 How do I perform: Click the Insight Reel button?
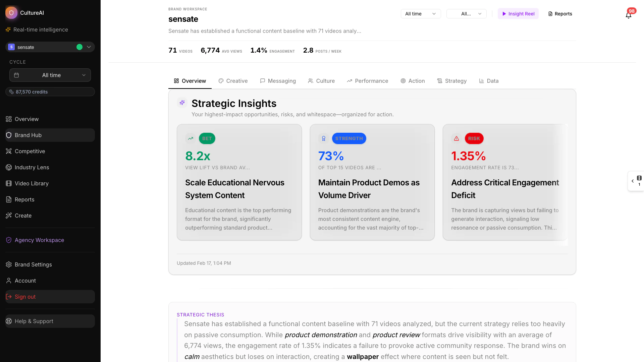pos(518,14)
